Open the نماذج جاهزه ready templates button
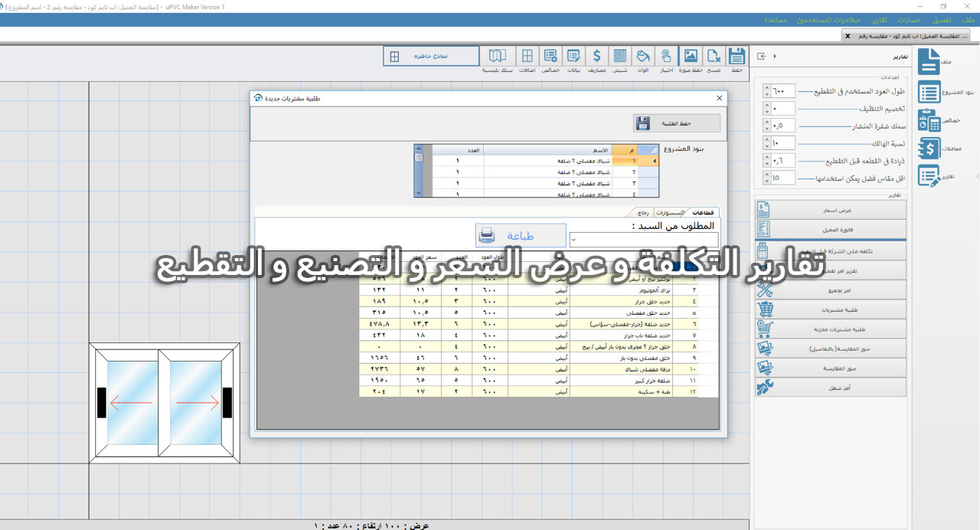The height and width of the screenshot is (530, 980). pyautogui.click(x=431, y=56)
